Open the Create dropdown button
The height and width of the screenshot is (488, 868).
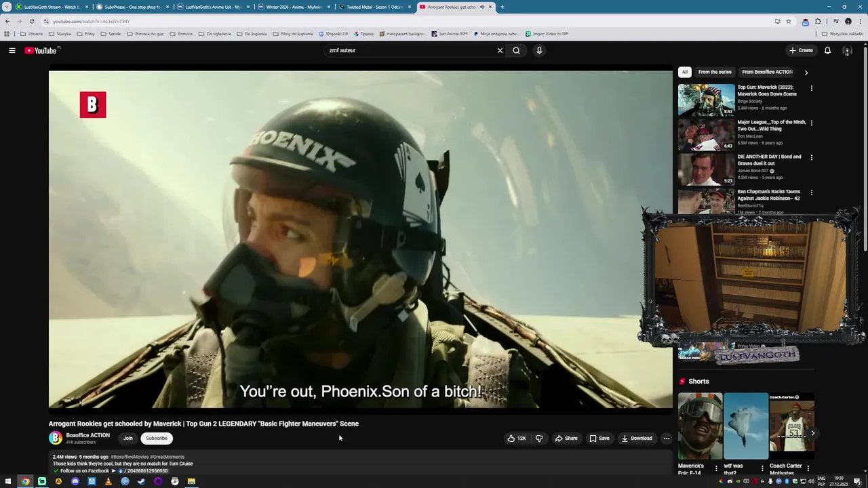tap(801, 50)
